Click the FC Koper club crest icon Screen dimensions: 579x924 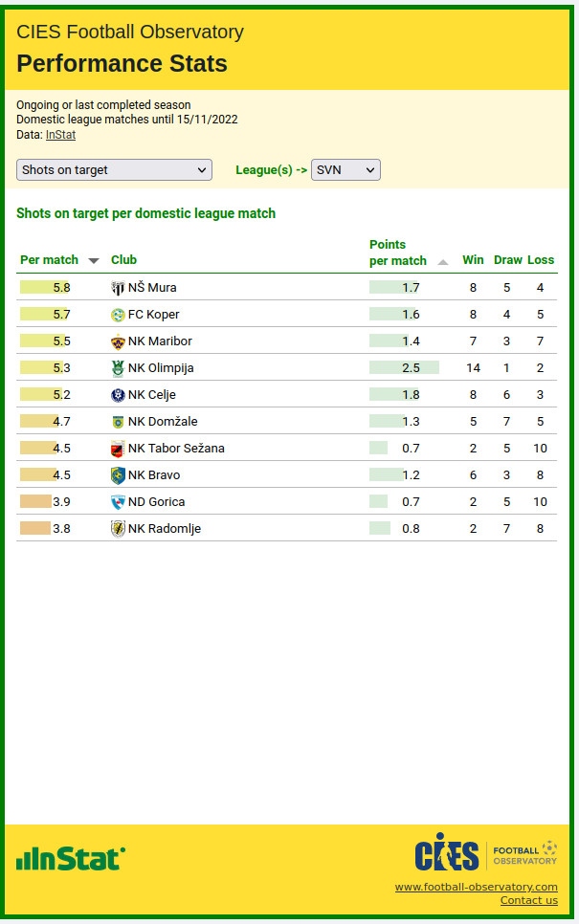pyautogui.click(x=118, y=315)
